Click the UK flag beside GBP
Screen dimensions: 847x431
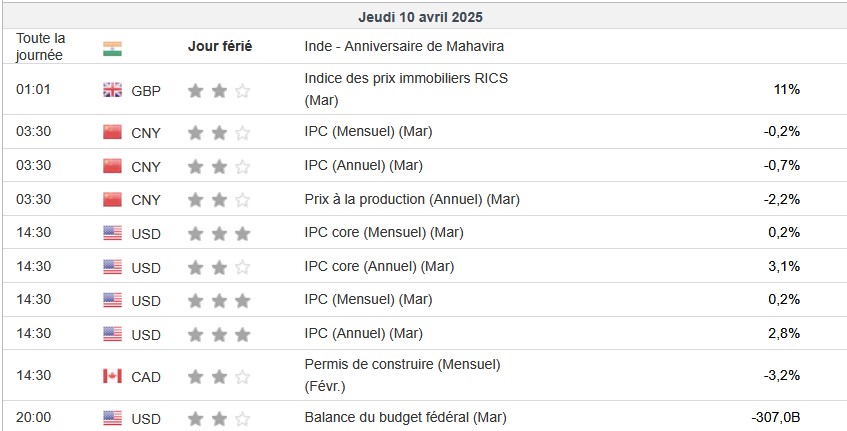point(112,90)
